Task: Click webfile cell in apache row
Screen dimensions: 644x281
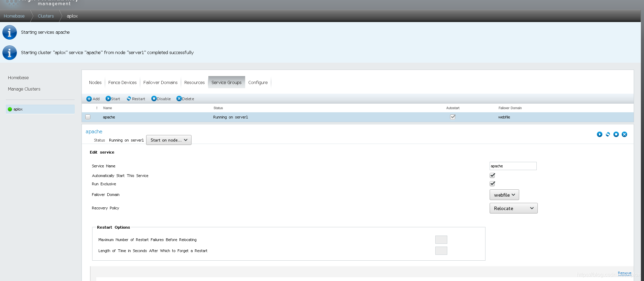Action: coord(504,117)
